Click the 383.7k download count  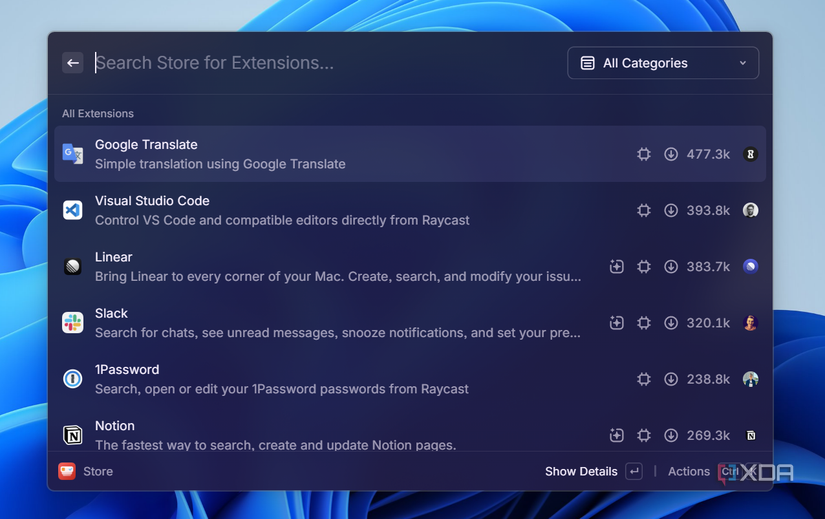708,267
